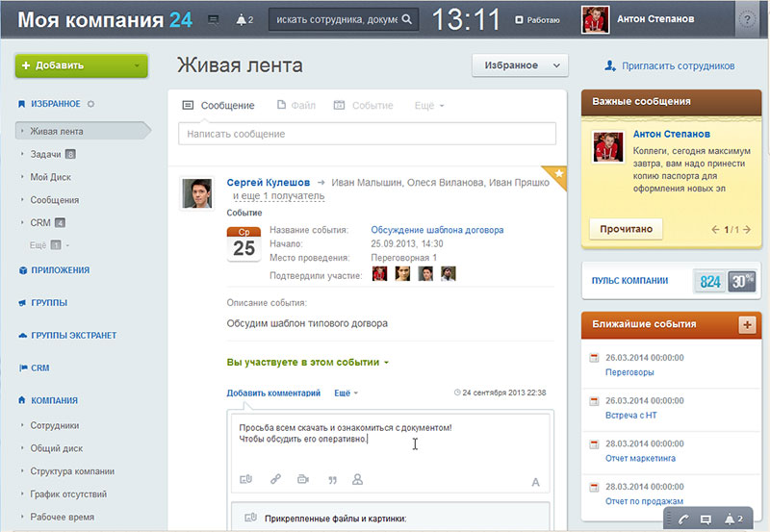Toggle favorite star on Сергей Кулешов post
The height and width of the screenshot is (532, 770).
coord(558,174)
